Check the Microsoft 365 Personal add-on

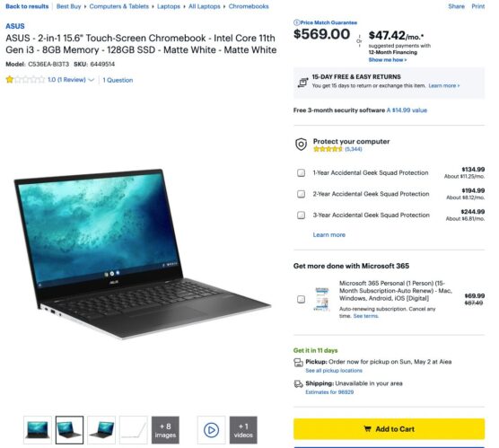[x=301, y=299]
